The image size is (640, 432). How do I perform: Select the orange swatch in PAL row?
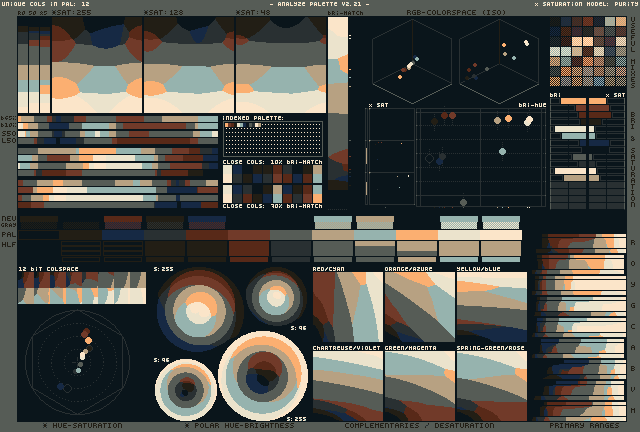[x=417, y=235]
